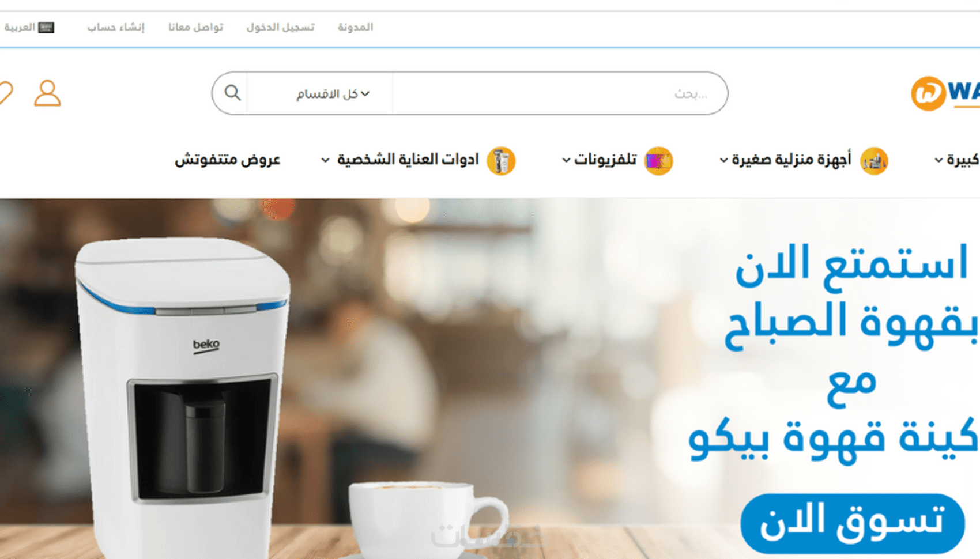Viewport: 980px width, 559px height.
Task: Click the personal care tools category icon
Action: (x=501, y=160)
